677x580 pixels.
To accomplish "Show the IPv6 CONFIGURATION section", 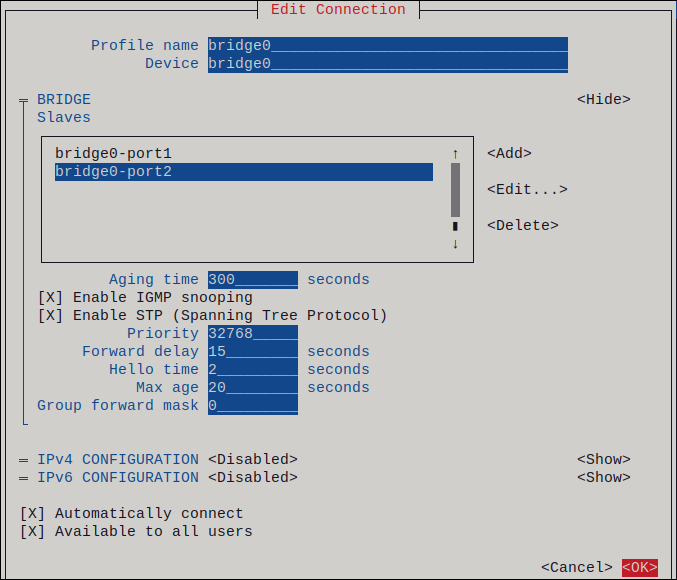I will (603, 478).
